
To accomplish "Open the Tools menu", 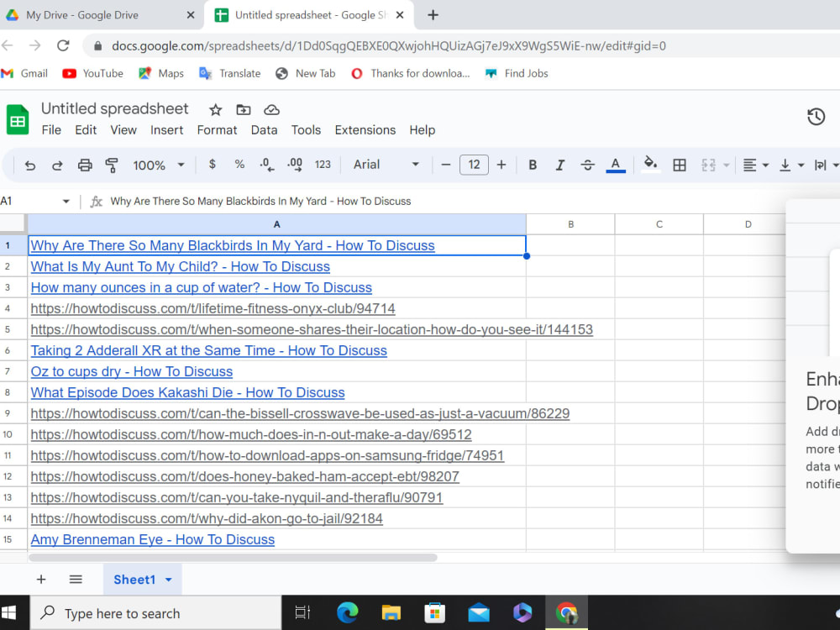I will pos(306,130).
